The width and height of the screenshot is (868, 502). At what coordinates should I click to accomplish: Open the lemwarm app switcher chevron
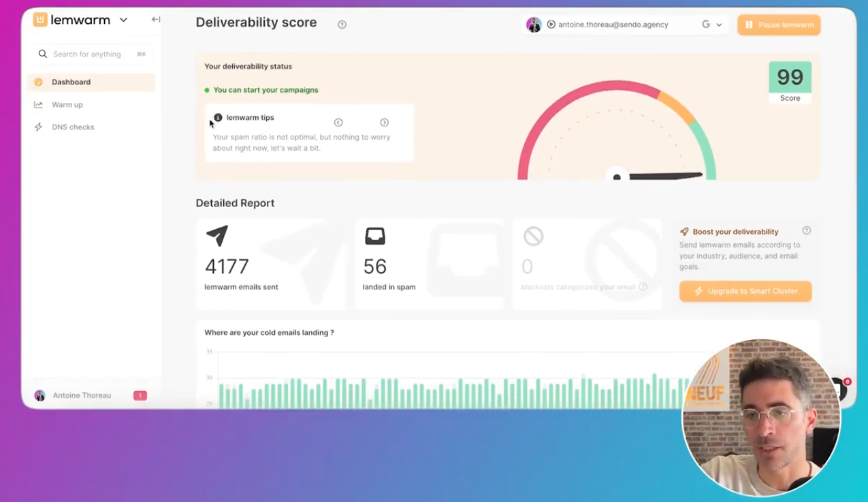[123, 20]
